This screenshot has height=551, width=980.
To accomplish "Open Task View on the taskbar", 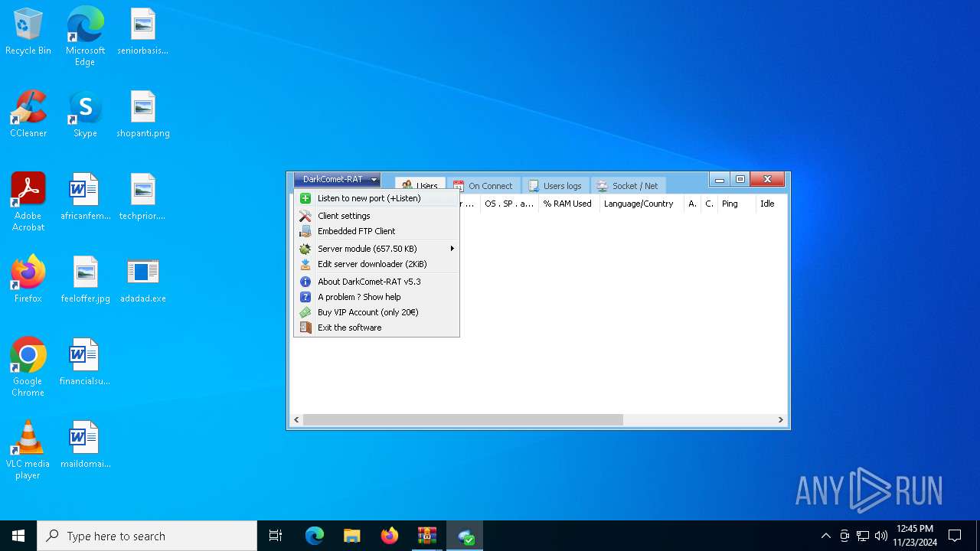I will click(x=276, y=536).
